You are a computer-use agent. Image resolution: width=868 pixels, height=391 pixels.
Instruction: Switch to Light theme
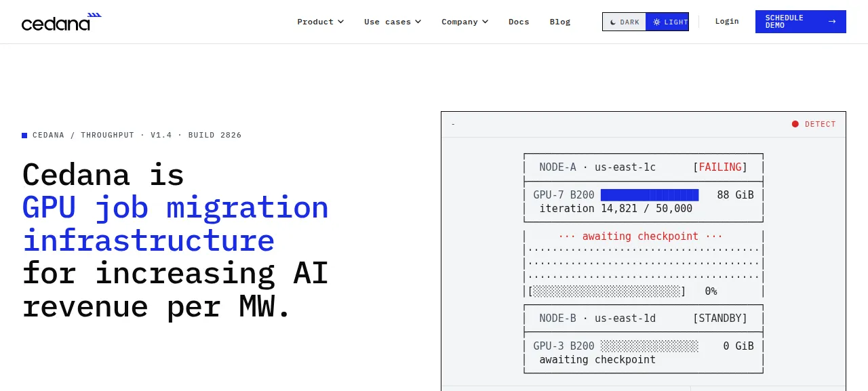coord(667,22)
